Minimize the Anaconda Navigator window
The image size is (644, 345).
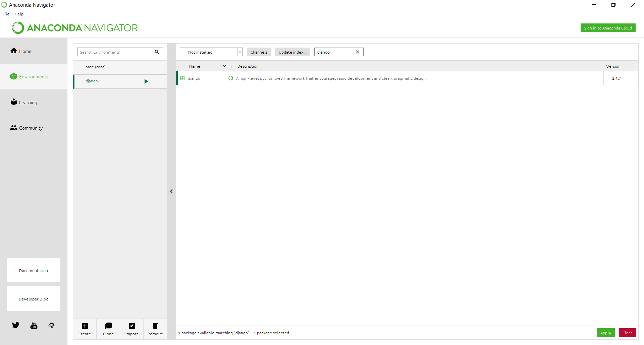point(594,5)
